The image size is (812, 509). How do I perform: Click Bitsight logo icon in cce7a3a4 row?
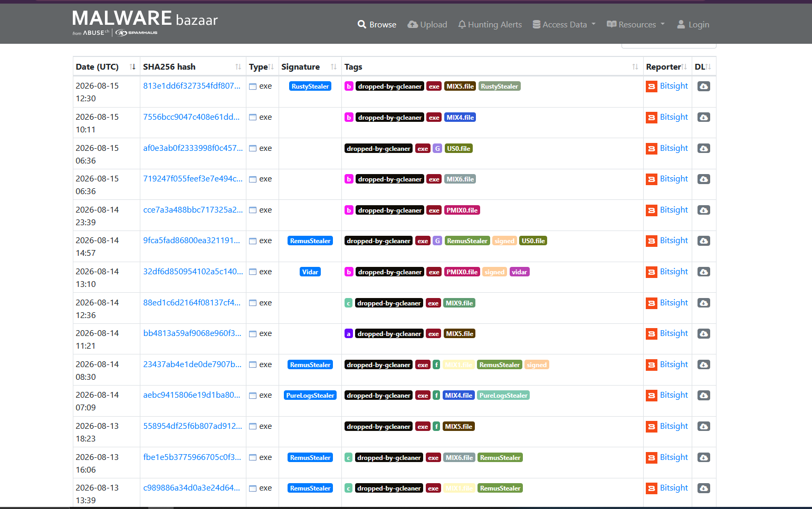tap(652, 210)
